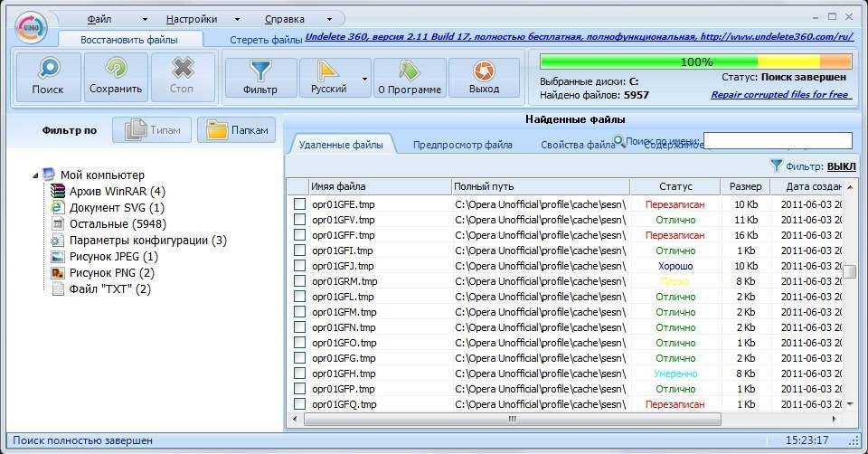
Task: Tick the checkbox for opr01GFE.tmp
Action: point(299,204)
